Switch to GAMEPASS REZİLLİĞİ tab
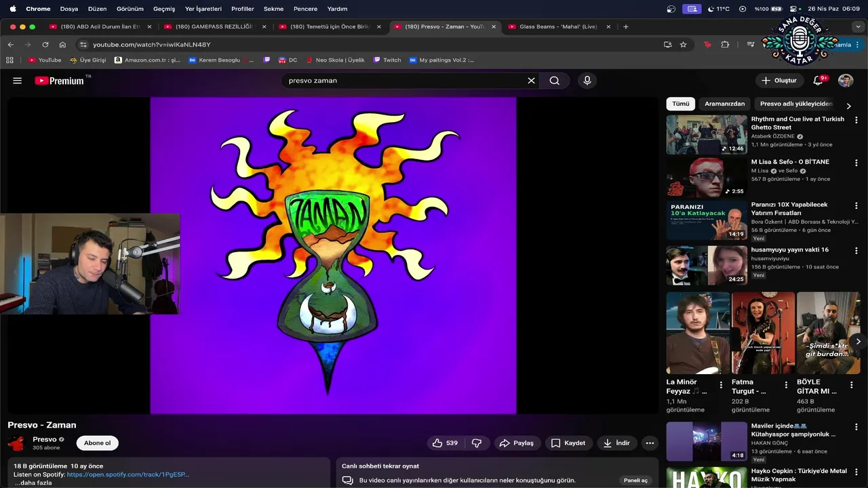The height and width of the screenshot is (488, 868). [x=214, y=27]
